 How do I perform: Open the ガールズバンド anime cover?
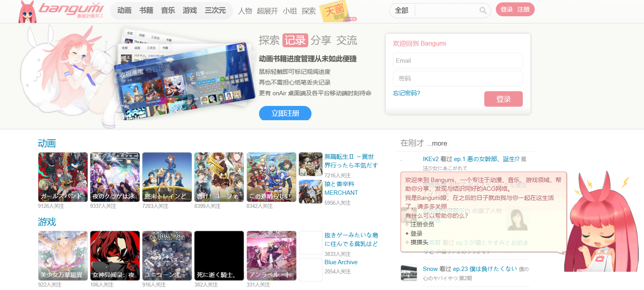[63, 177]
